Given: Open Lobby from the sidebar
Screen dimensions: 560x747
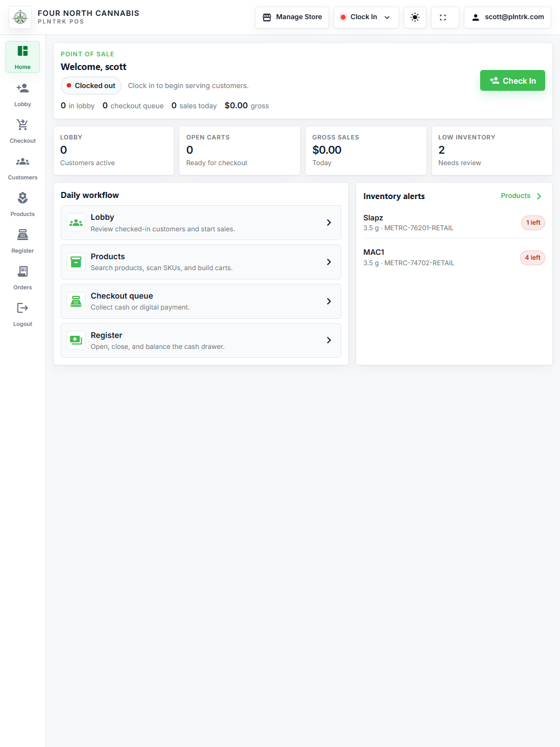Looking at the screenshot, I should [22, 94].
